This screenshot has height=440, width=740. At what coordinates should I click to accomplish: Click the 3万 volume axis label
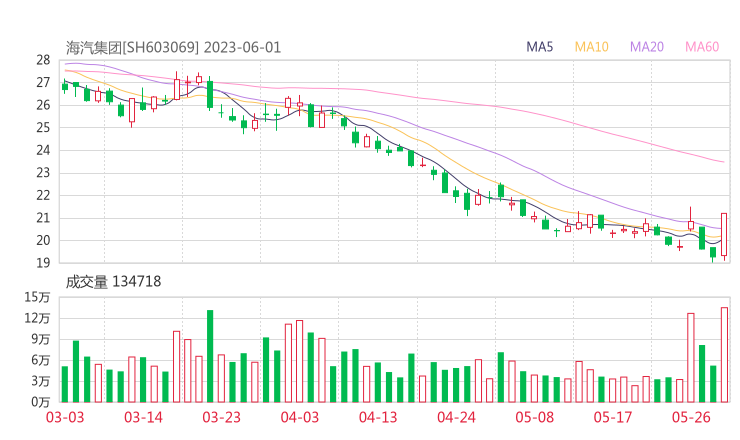click(41, 381)
